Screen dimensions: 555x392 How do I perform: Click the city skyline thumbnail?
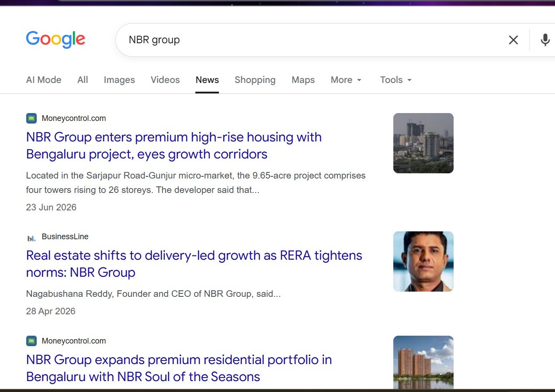pyautogui.click(x=423, y=143)
